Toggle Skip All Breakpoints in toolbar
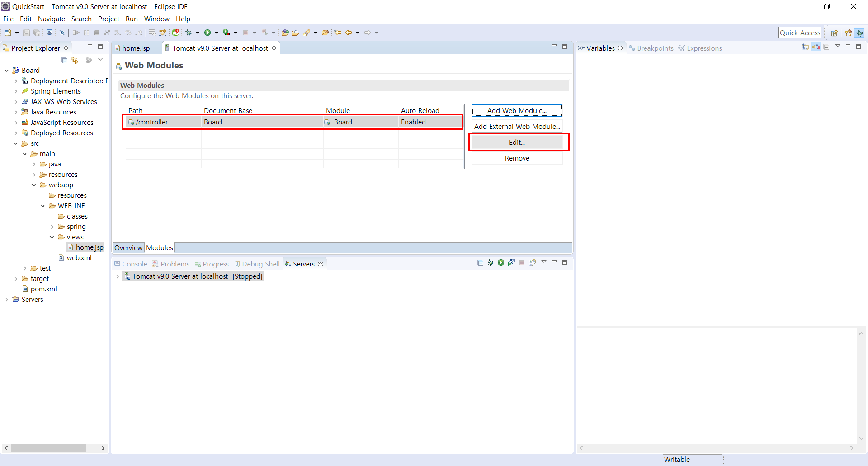Image resolution: width=868 pixels, height=466 pixels. pyautogui.click(x=62, y=33)
